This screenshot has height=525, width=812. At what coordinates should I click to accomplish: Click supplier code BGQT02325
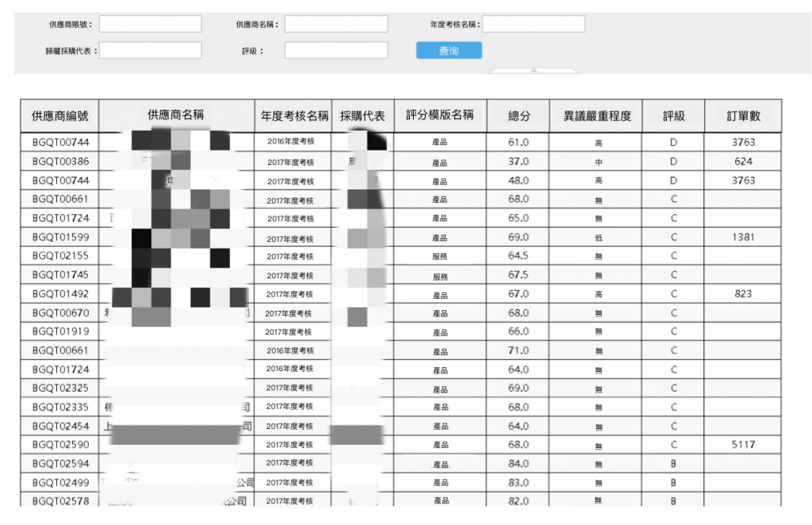click(60, 389)
